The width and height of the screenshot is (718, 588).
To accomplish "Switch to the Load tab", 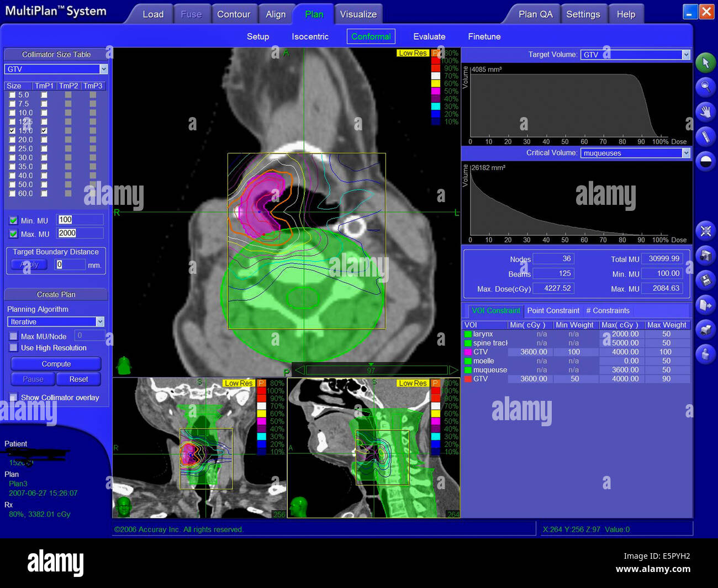I will click(x=153, y=14).
